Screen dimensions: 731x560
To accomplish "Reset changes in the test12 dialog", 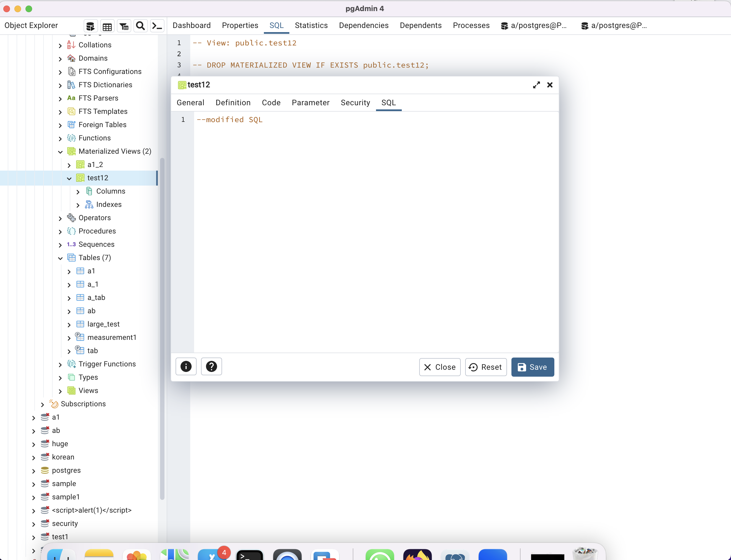I will 485,367.
